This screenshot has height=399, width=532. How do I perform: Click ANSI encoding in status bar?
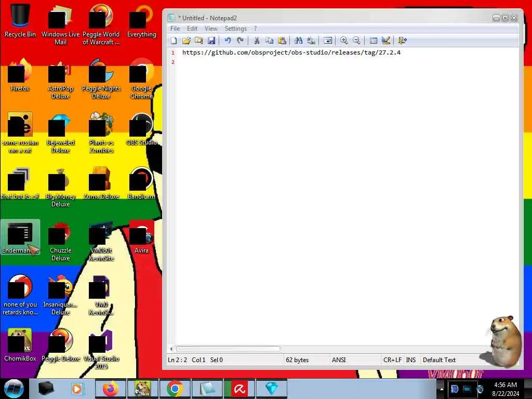pos(339,360)
